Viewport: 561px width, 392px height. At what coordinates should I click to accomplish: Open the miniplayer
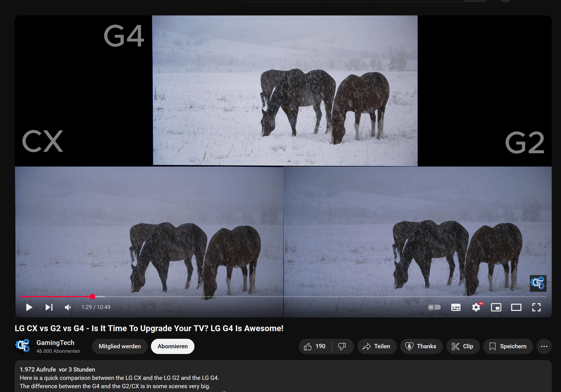pyautogui.click(x=496, y=307)
